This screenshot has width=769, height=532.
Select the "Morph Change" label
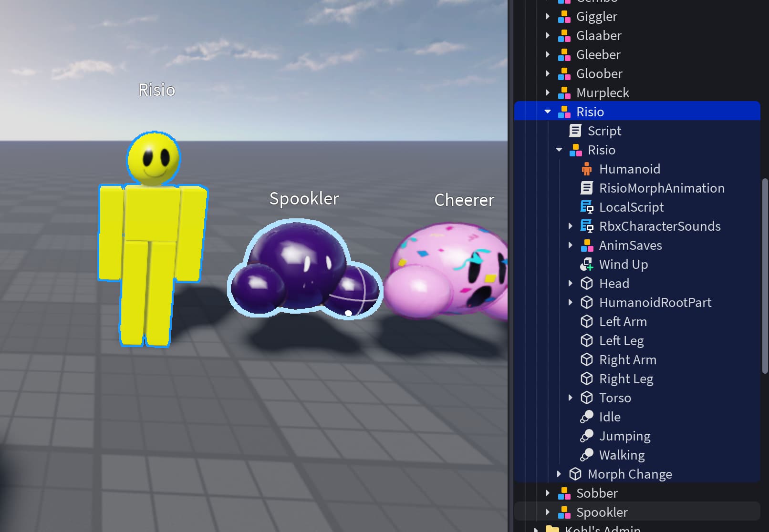pyautogui.click(x=630, y=474)
